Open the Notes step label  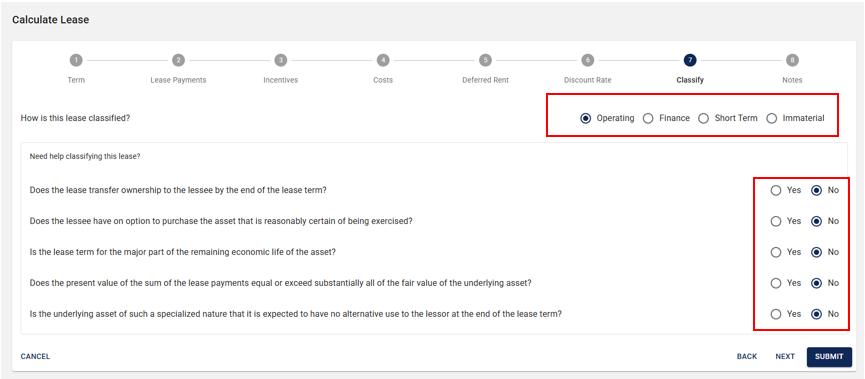792,80
